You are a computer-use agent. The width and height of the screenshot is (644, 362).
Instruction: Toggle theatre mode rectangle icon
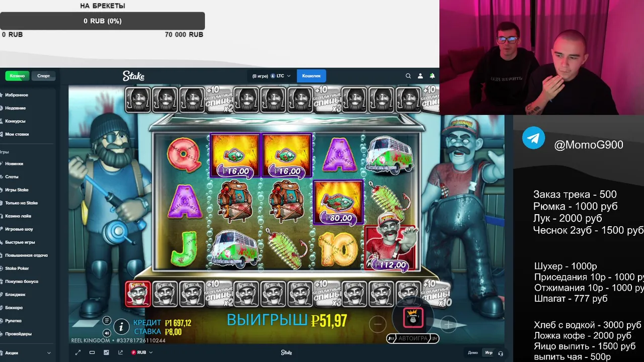click(x=92, y=352)
